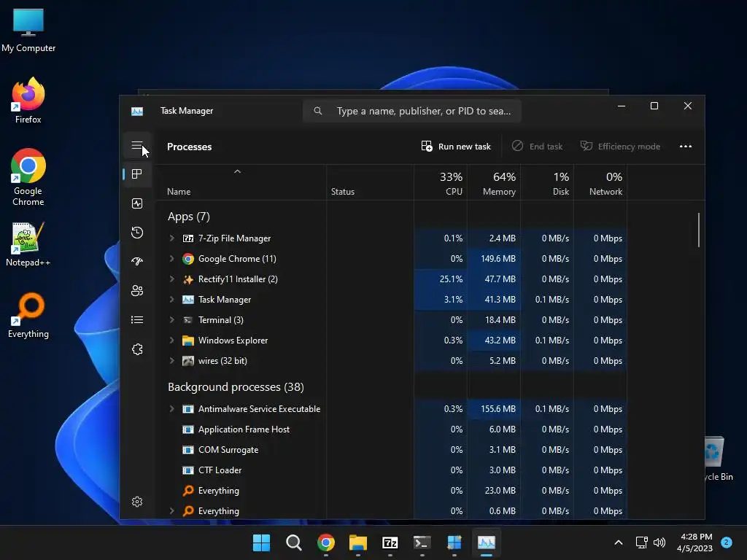Expand the wires (32 bit) process row

(172, 361)
